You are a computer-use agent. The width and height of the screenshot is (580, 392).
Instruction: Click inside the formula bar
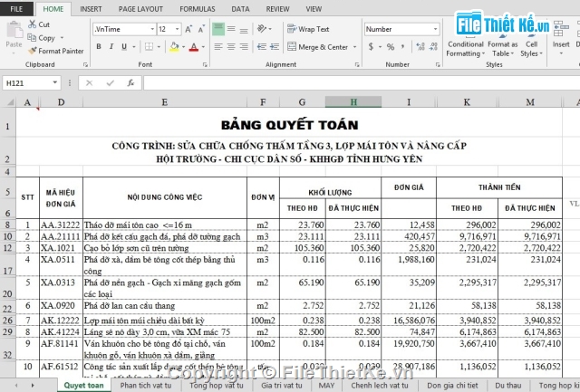362,83
